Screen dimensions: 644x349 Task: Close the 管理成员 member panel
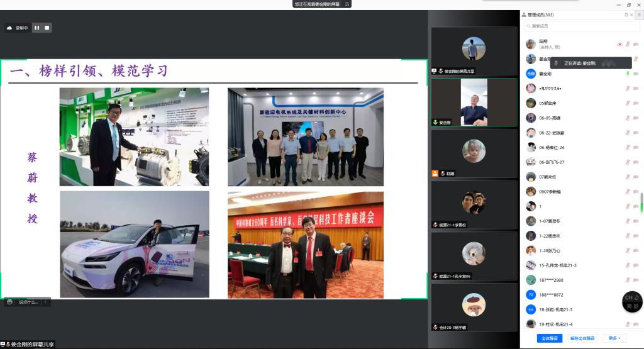pos(631,14)
